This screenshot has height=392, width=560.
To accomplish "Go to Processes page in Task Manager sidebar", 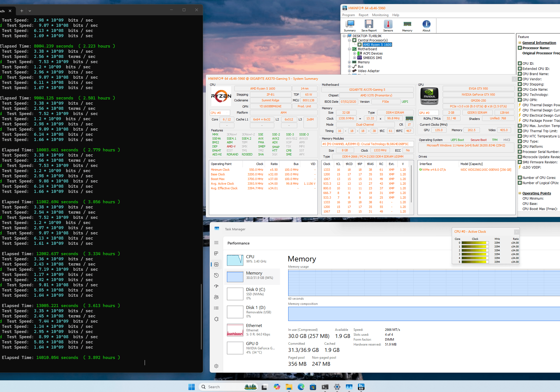I will point(216,254).
